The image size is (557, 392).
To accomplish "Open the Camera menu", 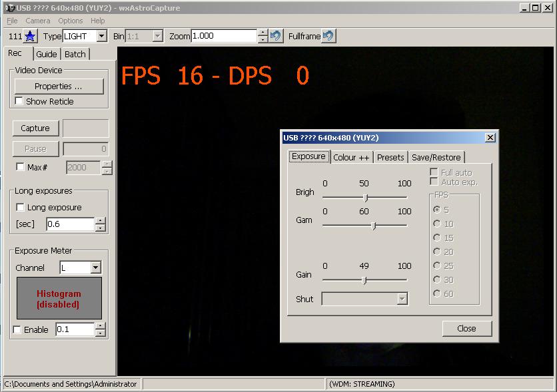I will pyautogui.click(x=38, y=21).
